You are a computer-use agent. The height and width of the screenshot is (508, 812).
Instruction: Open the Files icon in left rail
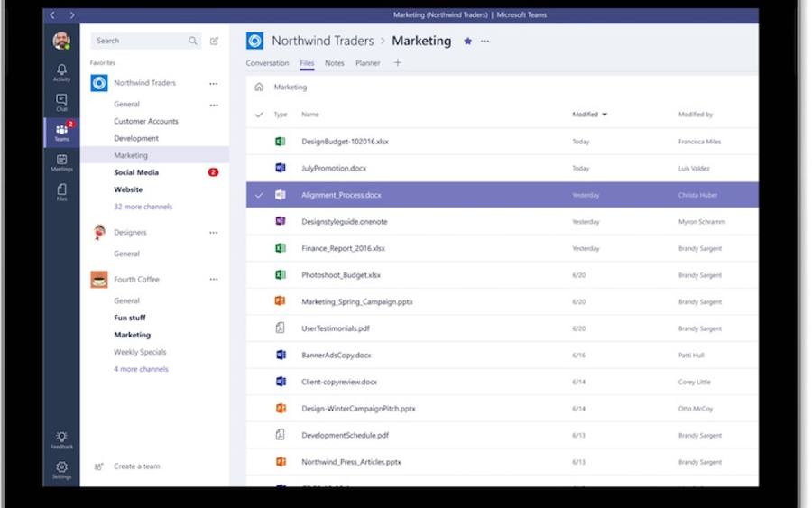click(x=61, y=192)
